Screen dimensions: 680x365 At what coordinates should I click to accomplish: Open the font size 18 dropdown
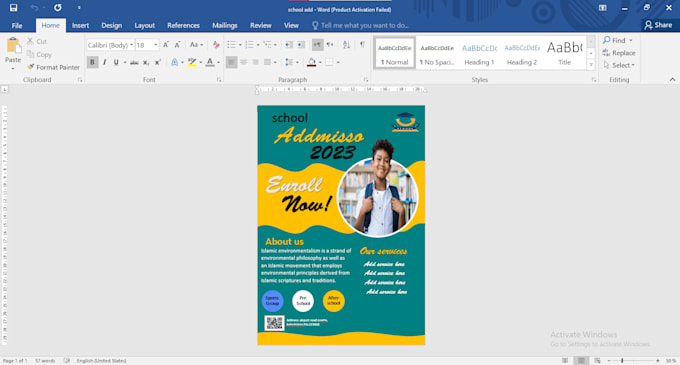(155, 45)
